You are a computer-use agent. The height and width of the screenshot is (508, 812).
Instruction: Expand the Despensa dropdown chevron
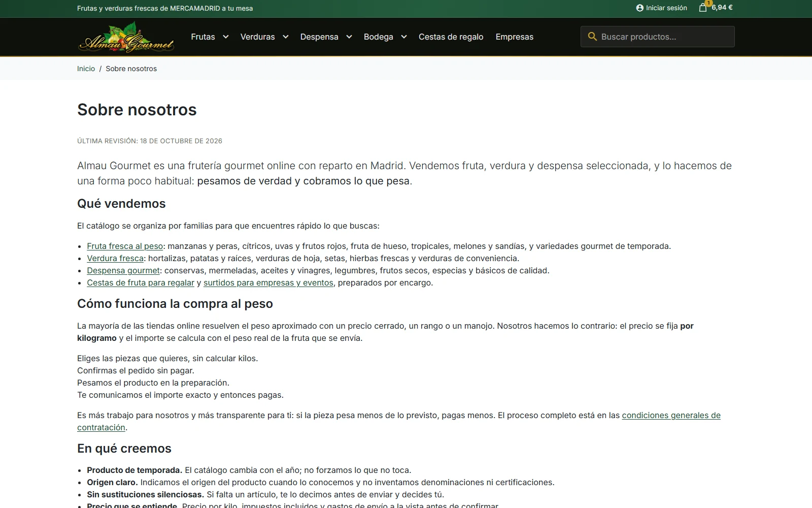tap(349, 37)
